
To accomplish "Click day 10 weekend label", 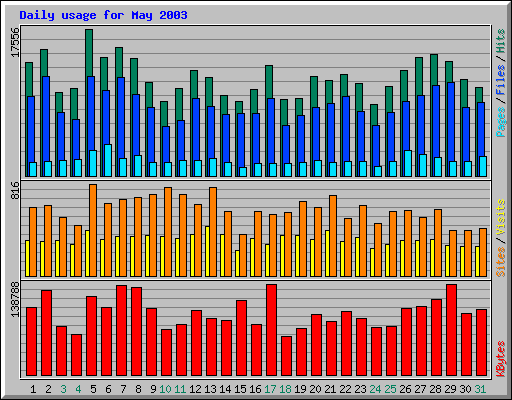I will pyautogui.click(x=165, y=389).
